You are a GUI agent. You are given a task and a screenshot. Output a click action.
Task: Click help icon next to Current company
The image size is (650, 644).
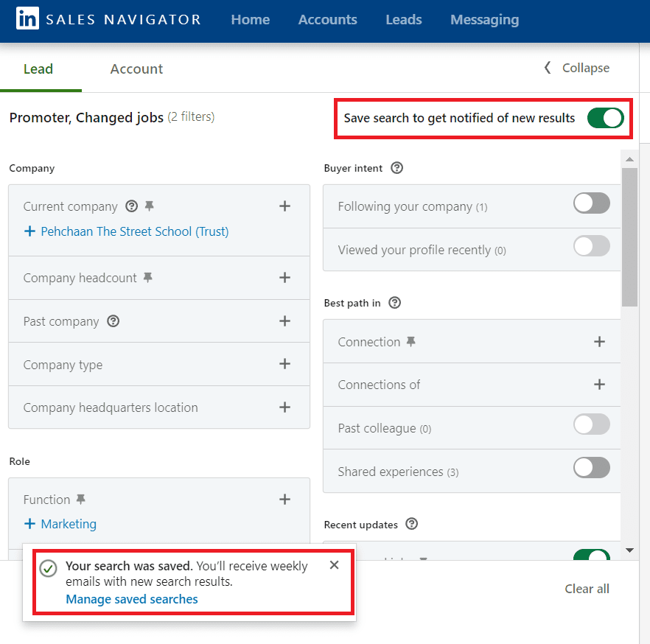[132, 206]
